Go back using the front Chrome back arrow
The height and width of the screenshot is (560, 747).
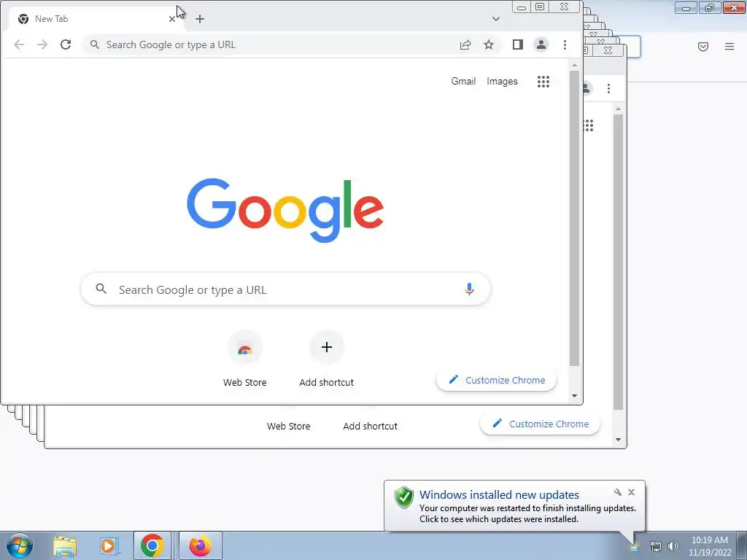(19, 44)
